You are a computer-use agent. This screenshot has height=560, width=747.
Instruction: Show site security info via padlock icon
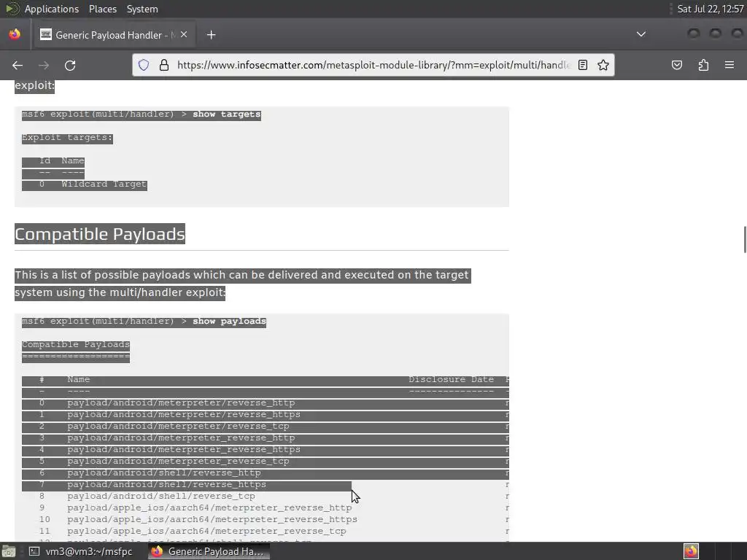pyautogui.click(x=164, y=65)
